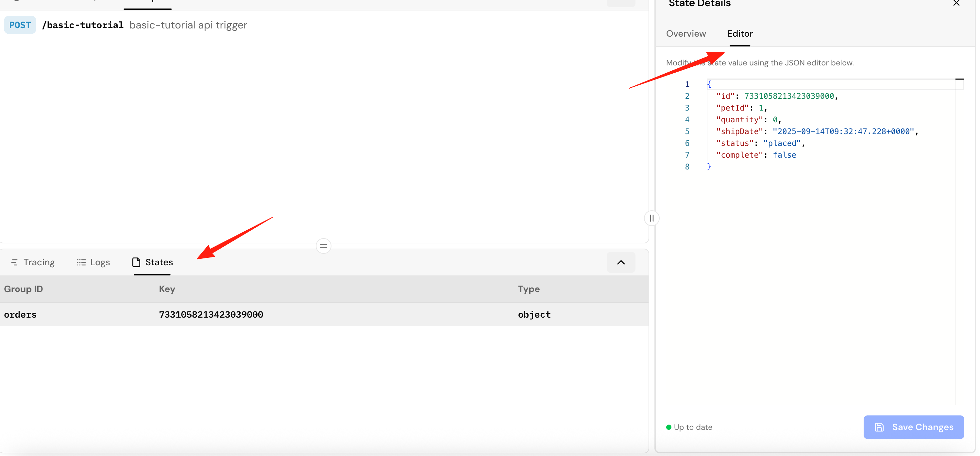The height and width of the screenshot is (456, 980).
Task: Collapse the bottom panel with chevron
Action: click(x=620, y=262)
